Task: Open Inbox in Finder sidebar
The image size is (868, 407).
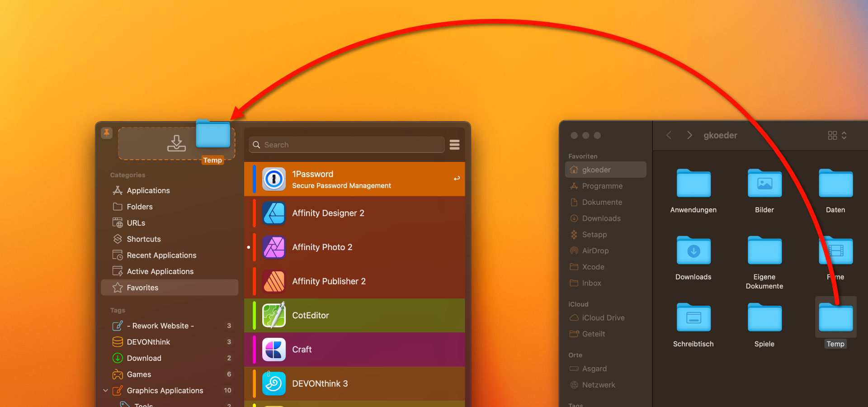Action: (x=606, y=283)
